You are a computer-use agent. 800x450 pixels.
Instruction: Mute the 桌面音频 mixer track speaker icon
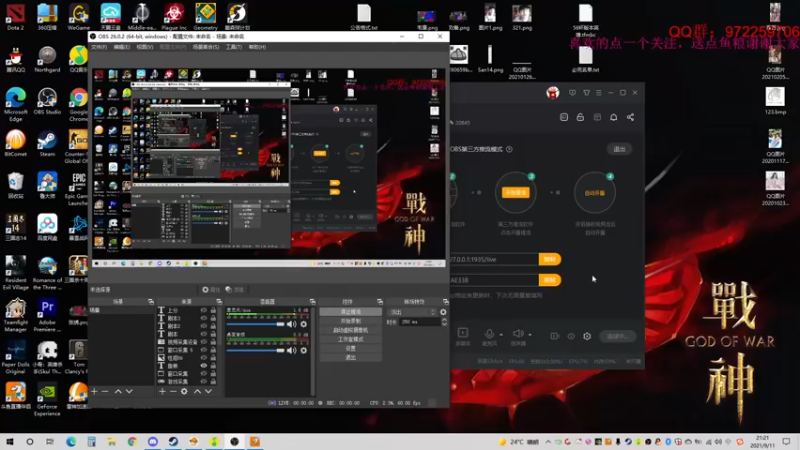(x=291, y=351)
